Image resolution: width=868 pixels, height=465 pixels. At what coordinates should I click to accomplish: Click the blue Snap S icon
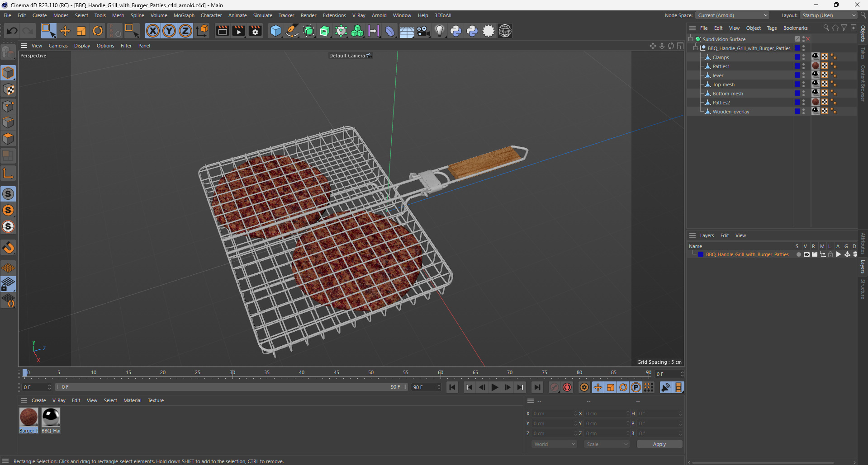[x=8, y=194]
